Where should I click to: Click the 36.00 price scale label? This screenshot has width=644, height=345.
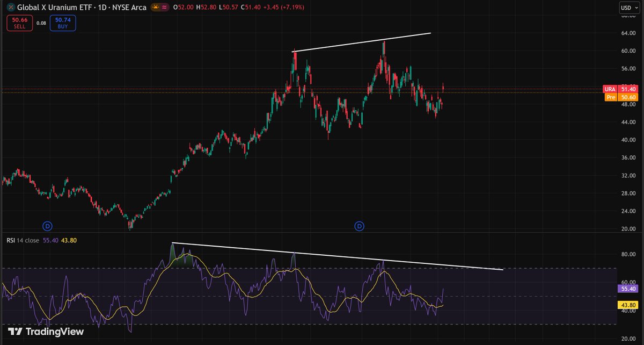click(x=628, y=157)
